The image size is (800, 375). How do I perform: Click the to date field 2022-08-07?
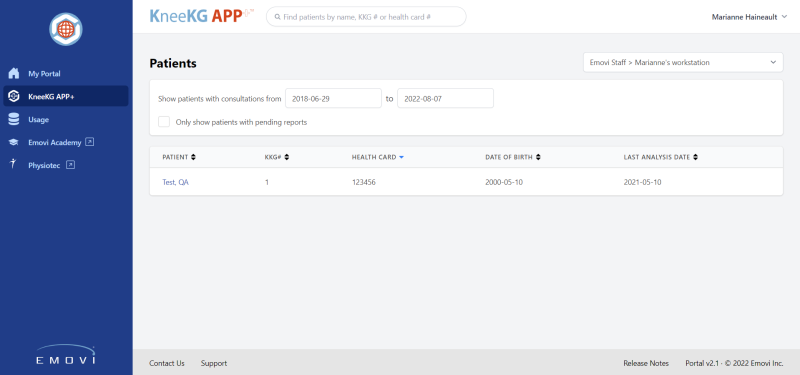(445, 98)
